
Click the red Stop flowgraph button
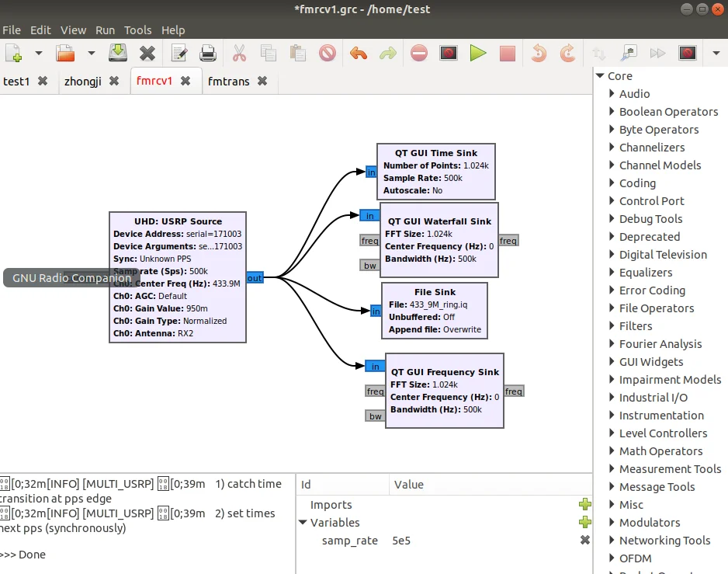tap(507, 53)
